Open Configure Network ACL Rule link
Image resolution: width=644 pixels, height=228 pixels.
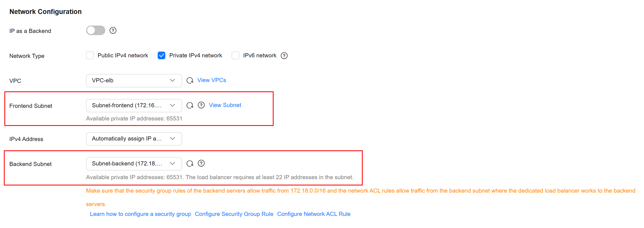coord(314,214)
